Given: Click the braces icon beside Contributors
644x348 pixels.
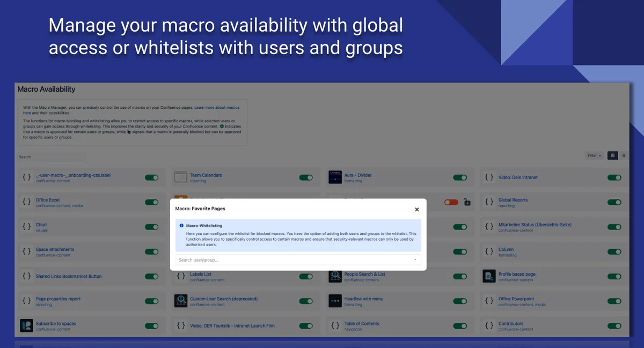Looking at the screenshot, I should (x=489, y=325).
